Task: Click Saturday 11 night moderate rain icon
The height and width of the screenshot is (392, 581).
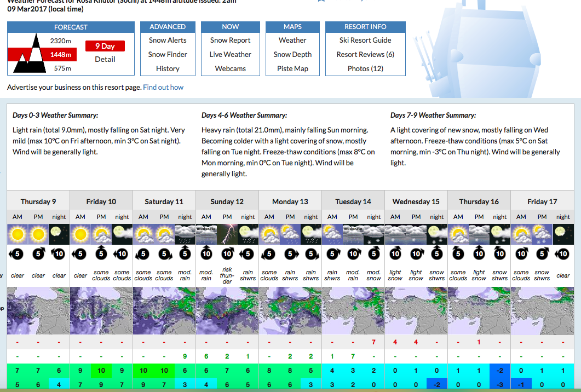Action: (185, 234)
